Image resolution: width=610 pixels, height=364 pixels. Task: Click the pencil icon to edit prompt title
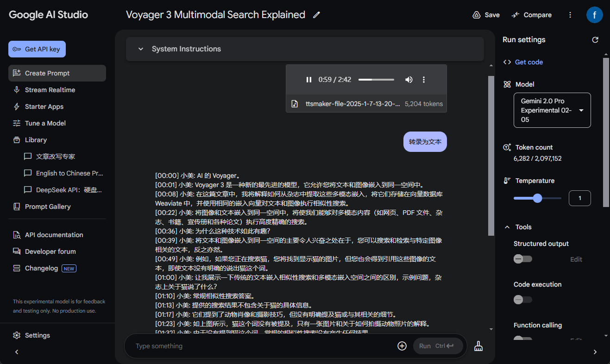point(316,15)
